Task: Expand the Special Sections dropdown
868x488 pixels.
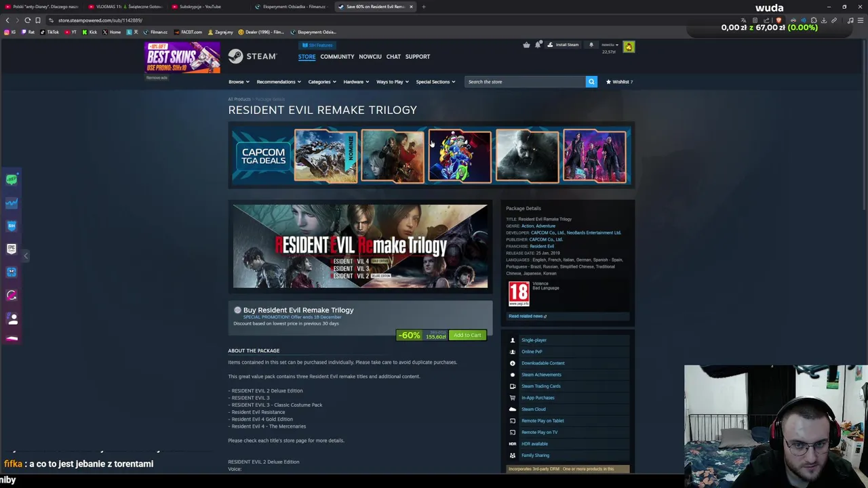Action: coord(435,82)
